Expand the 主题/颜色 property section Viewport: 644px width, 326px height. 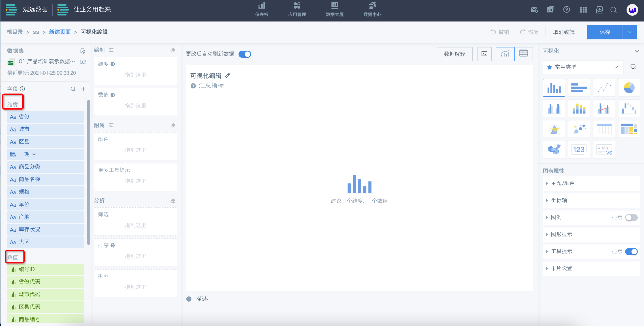(563, 183)
